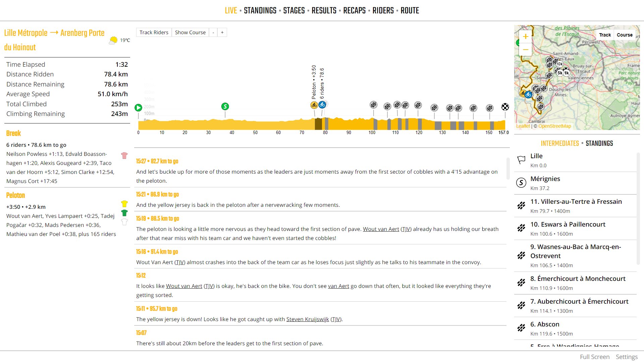Open the van Aert link after "don't see"
The height and width of the screenshot is (362, 644).
pyautogui.click(x=338, y=286)
